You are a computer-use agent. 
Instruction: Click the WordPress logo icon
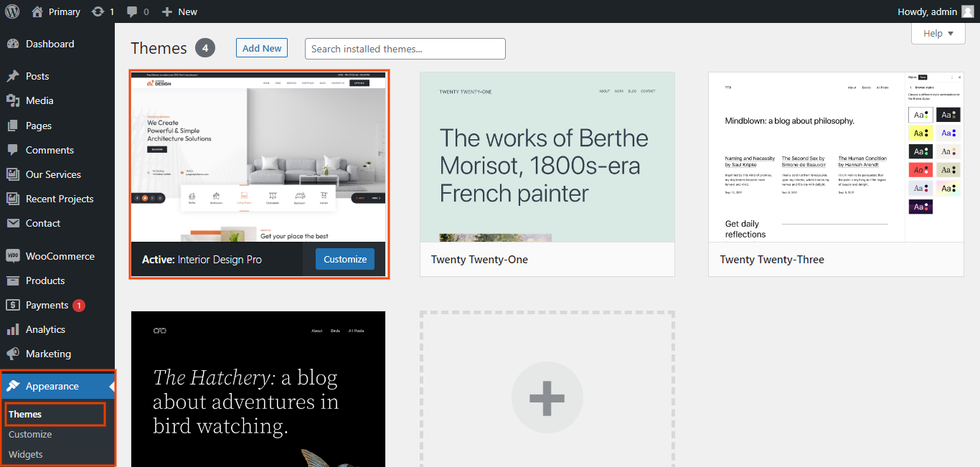12,11
